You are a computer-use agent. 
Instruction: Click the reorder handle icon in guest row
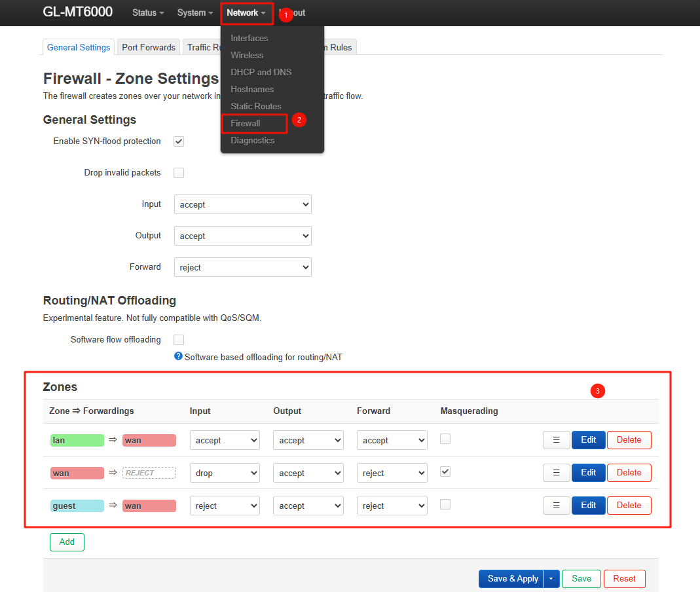tap(556, 506)
